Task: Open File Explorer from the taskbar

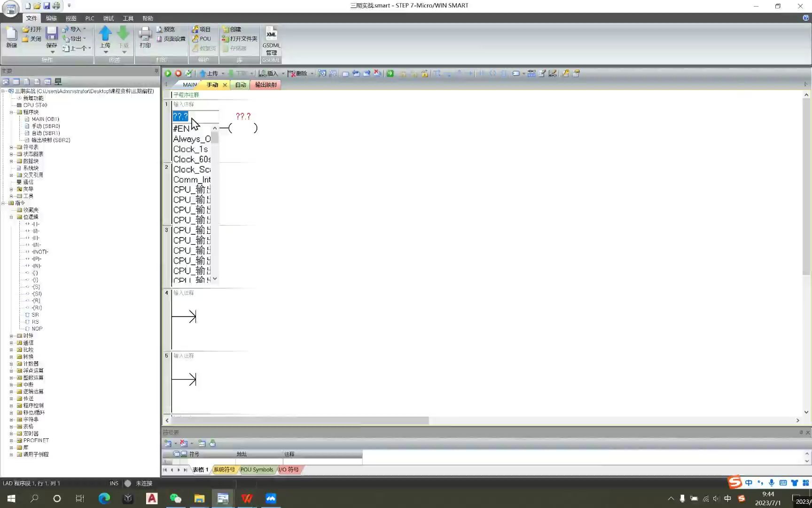Action: (199, 499)
